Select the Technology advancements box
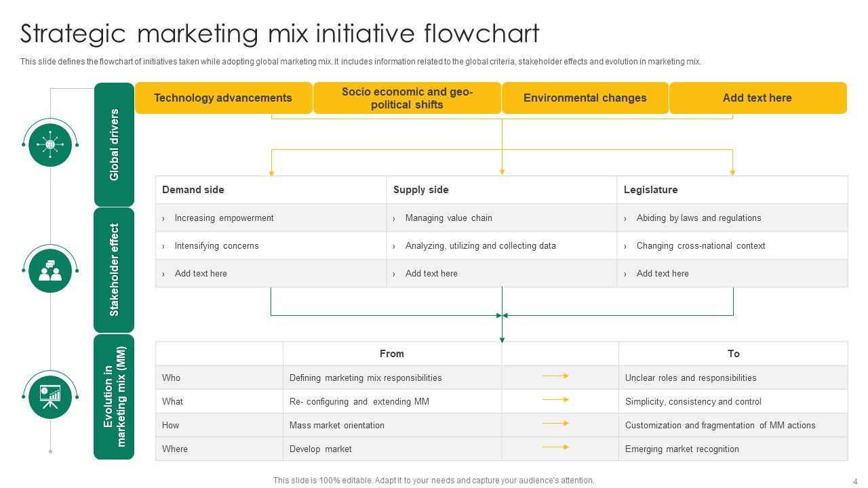The image size is (868, 488). coord(223,98)
